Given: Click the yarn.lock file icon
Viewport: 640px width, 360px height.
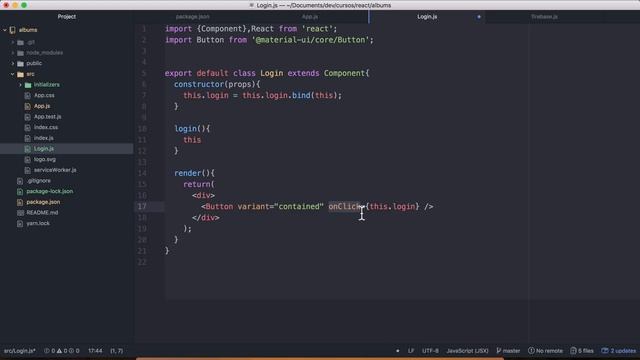Looking at the screenshot, I should click(x=20, y=223).
